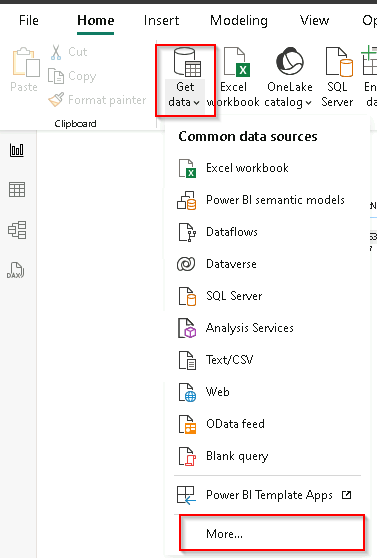Screen dimensions: 377x558
Task: Switch to Table view in left sidebar
Action: coord(17,190)
